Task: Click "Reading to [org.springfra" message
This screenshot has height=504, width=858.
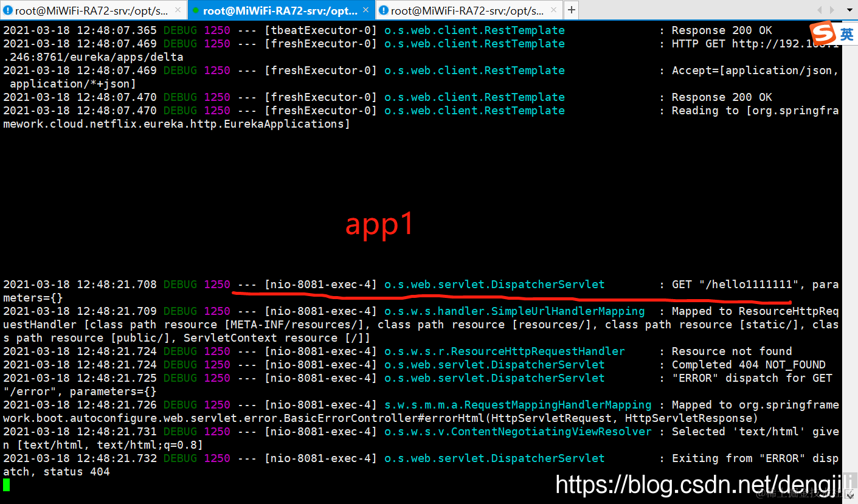Action: (755, 111)
